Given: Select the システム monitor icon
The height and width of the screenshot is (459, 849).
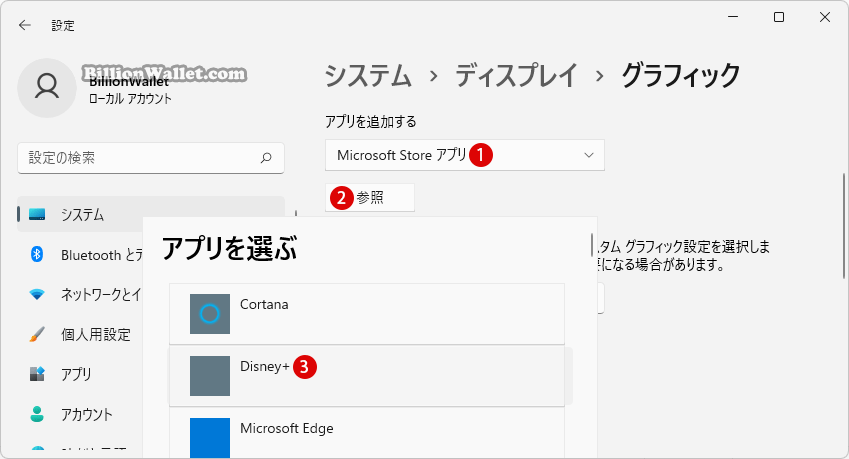Looking at the screenshot, I should coord(37,215).
